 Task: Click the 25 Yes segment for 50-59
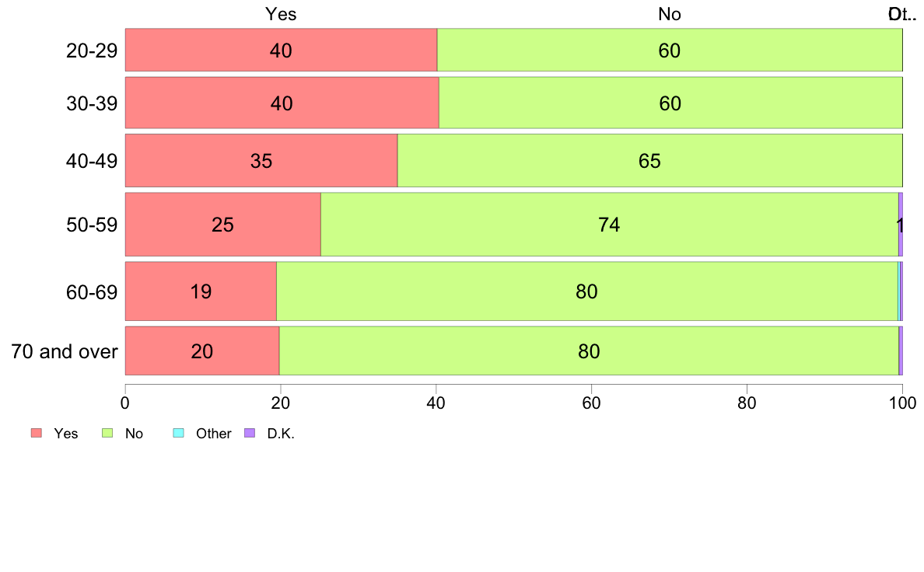pyautogui.click(x=223, y=225)
